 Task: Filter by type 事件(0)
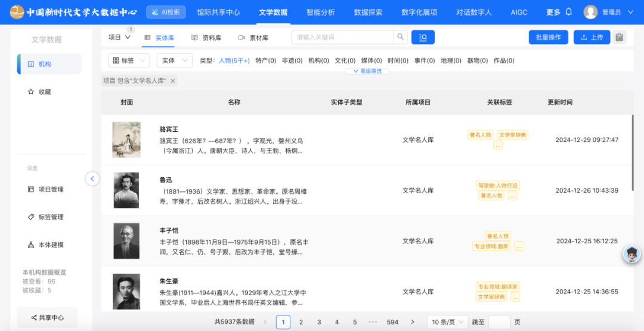click(x=425, y=60)
